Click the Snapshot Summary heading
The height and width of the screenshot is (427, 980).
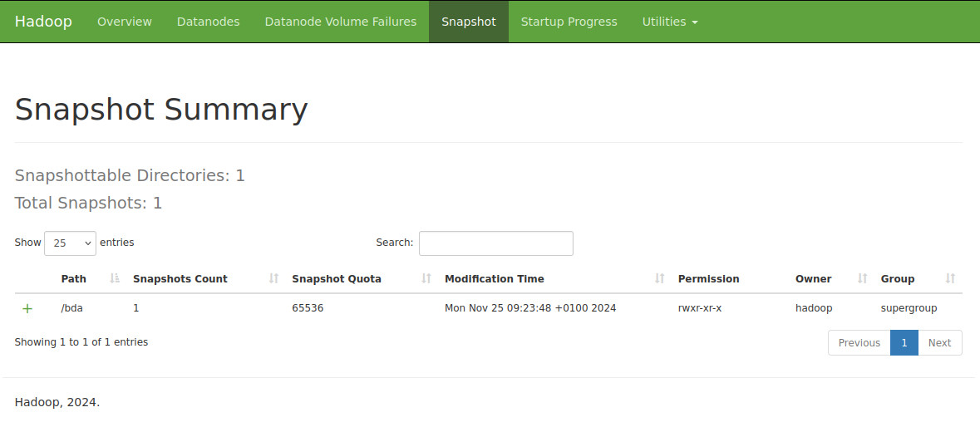161,110
